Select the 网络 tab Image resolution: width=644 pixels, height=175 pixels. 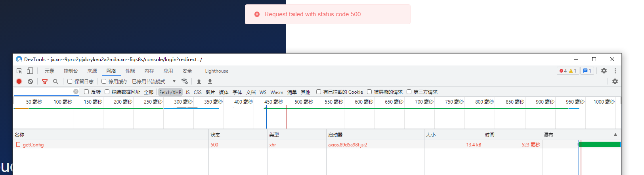click(x=111, y=71)
